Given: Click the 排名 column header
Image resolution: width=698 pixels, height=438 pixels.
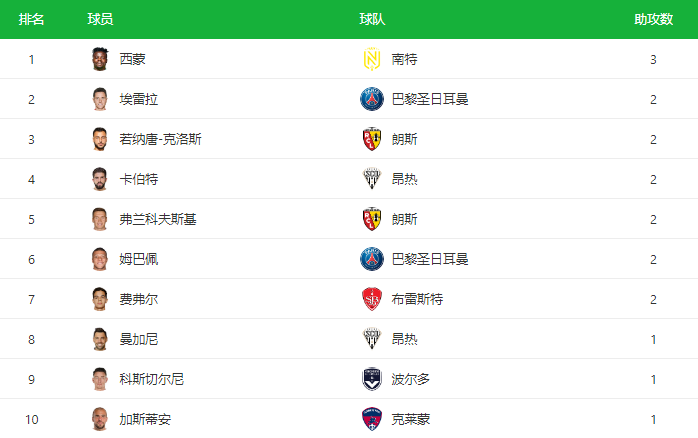Looking at the screenshot, I should click(x=31, y=19).
